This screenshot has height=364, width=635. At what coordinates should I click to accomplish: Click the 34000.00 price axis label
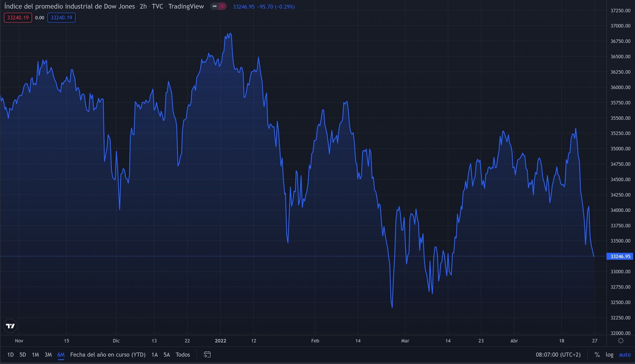point(620,210)
